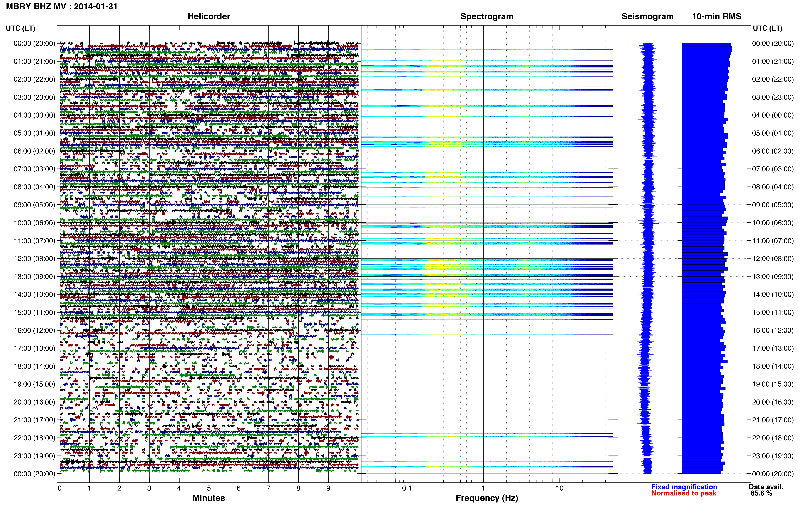Click left time label '04:00 (00:00)'
Screen dimensions: 812x508
point(34,115)
